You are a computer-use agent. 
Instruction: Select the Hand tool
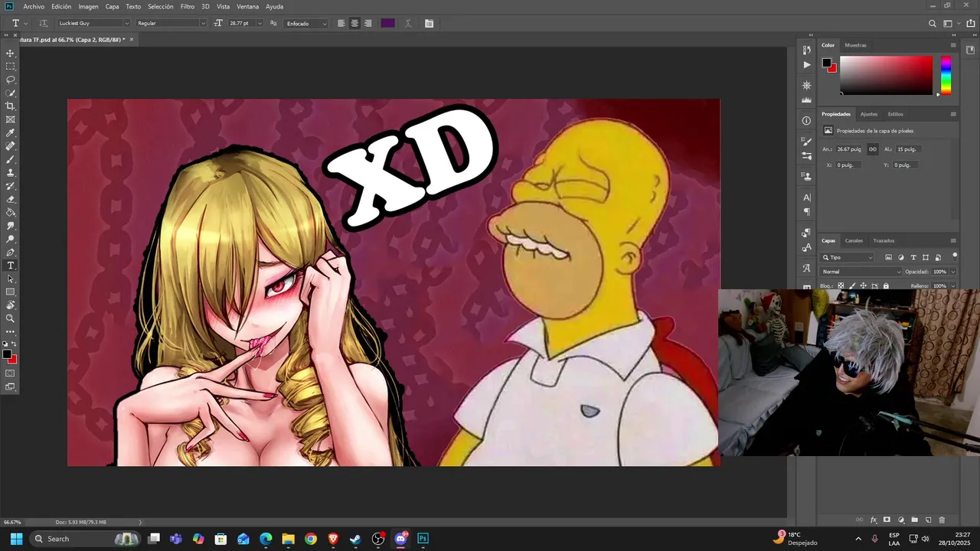[11, 305]
